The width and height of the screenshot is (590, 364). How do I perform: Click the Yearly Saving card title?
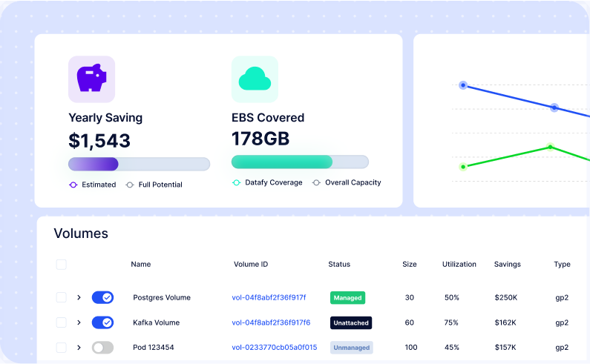point(105,118)
